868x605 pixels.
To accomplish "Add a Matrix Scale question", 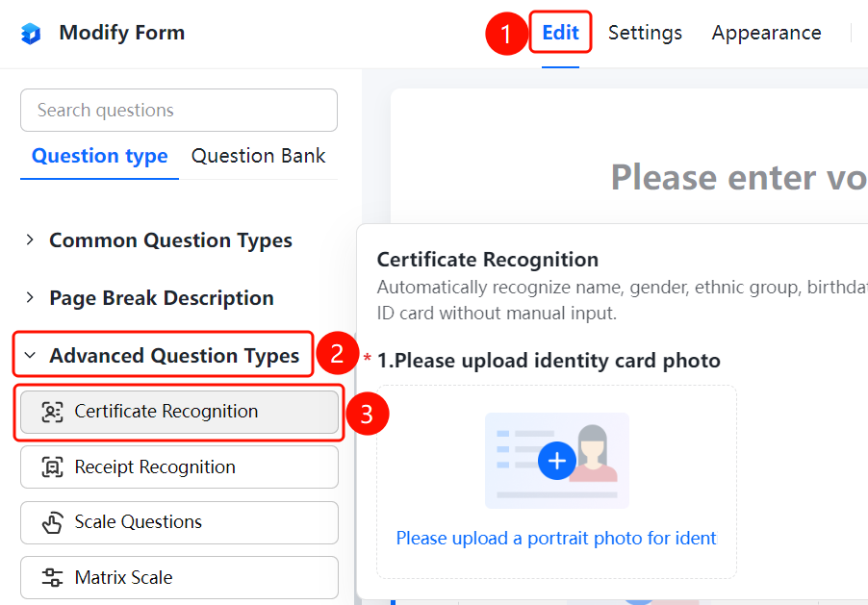I will [179, 577].
